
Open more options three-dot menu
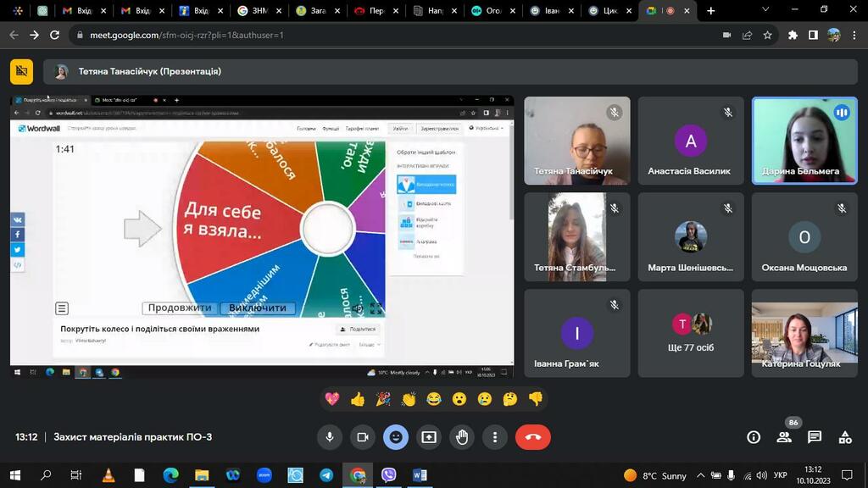(x=495, y=437)
